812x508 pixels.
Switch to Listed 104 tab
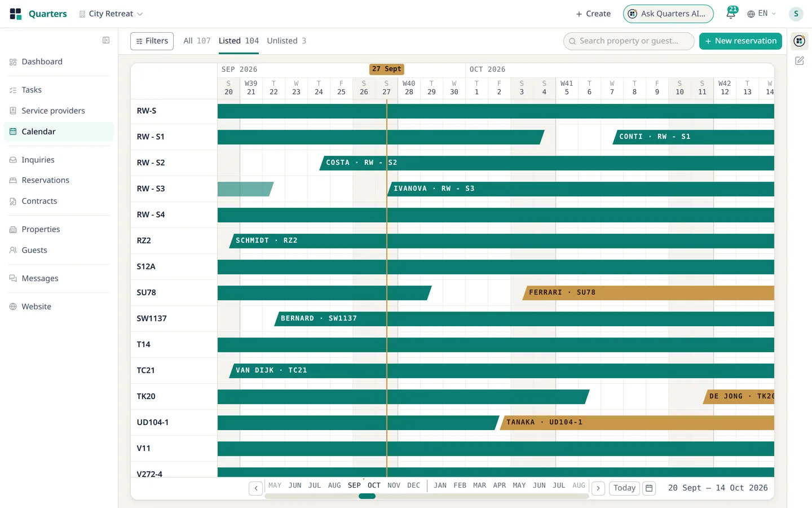coord(239,41)
